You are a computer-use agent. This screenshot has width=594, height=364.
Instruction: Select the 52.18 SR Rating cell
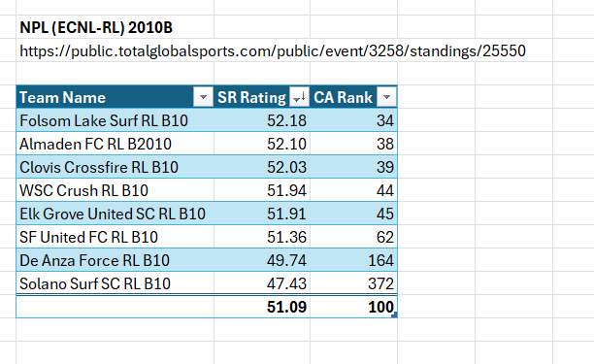262,120
